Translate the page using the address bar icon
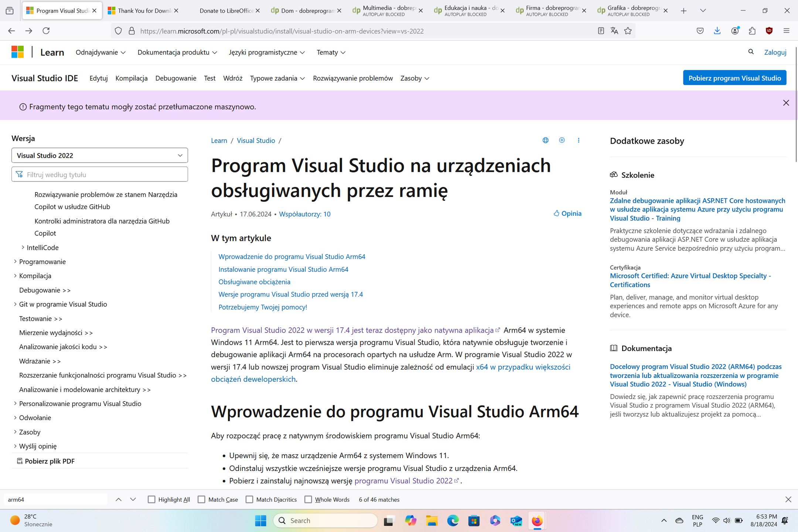 [x=614, y=31]
